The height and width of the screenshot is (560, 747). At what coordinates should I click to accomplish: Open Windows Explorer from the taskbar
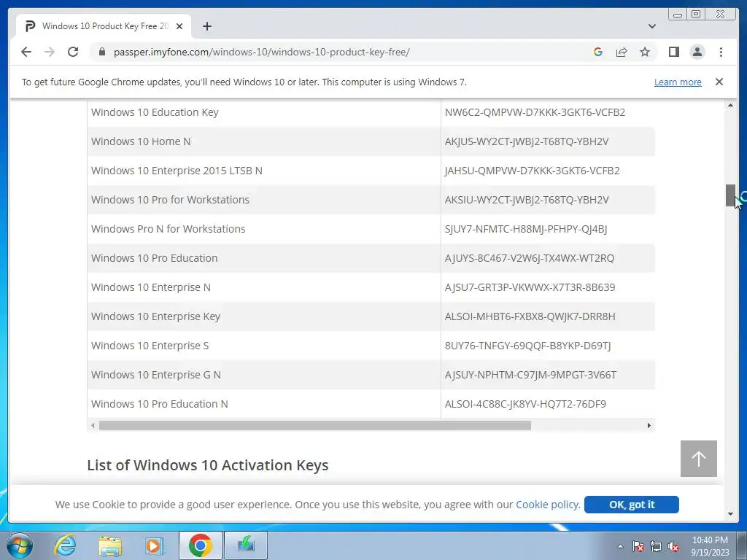[110, 545]
